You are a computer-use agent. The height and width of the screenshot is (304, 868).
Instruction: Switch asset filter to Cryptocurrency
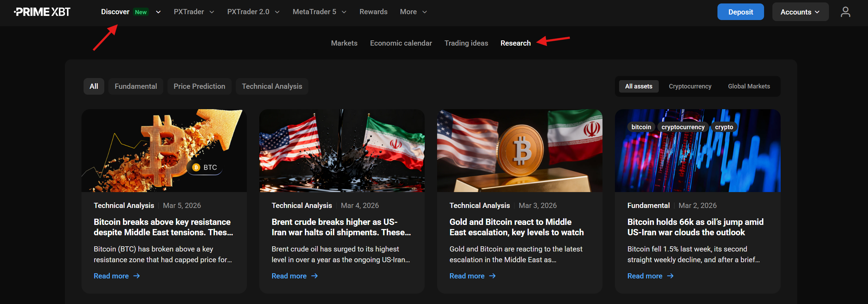(x=690, y=86)
